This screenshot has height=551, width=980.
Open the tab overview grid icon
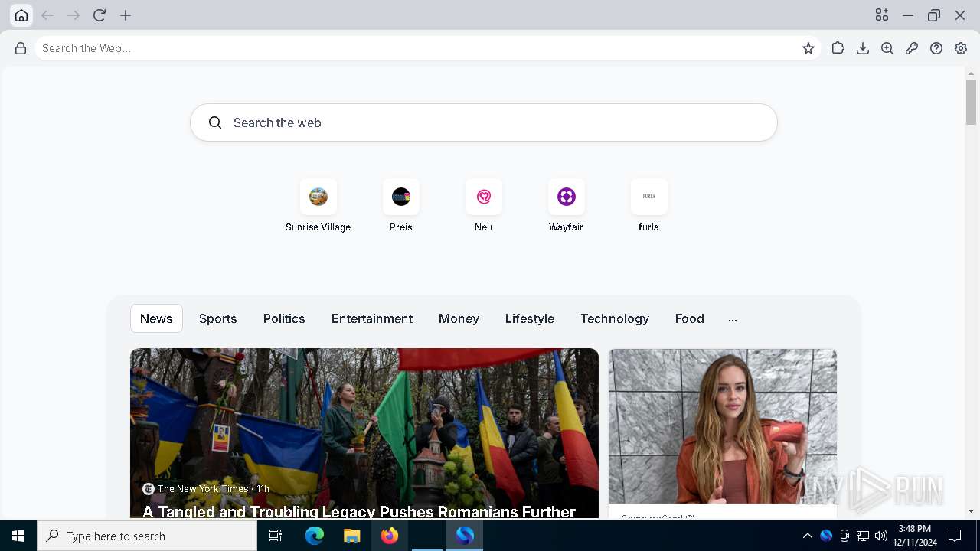pos(882,15)
